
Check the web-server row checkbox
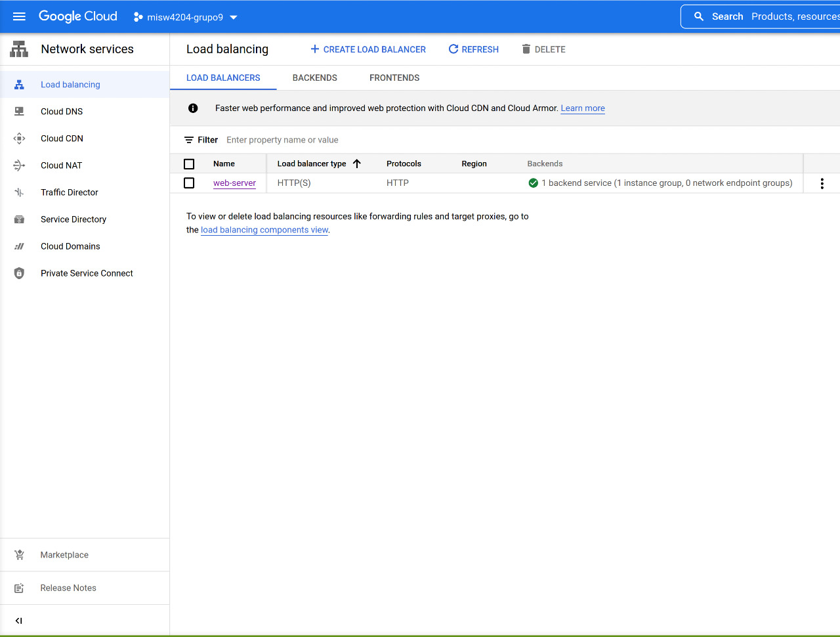(189, 183)
